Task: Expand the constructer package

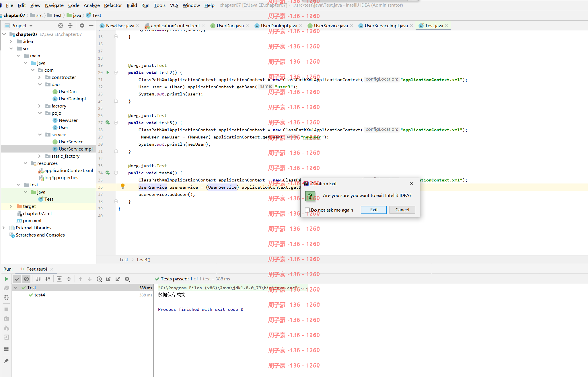Action: (40, 77)
